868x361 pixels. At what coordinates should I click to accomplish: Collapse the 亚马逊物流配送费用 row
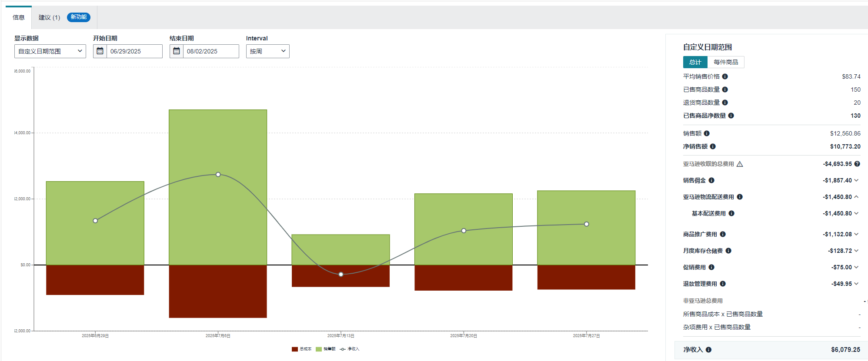pos(856,197)
